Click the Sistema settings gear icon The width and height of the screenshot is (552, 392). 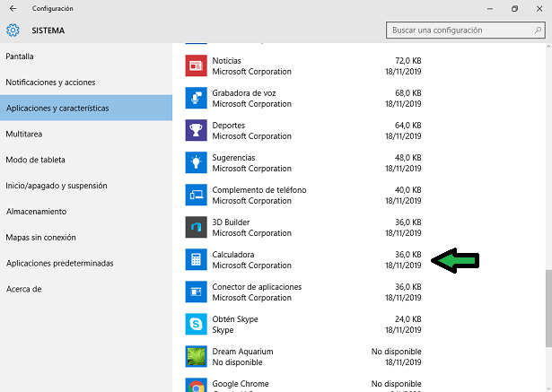(13, 30)
